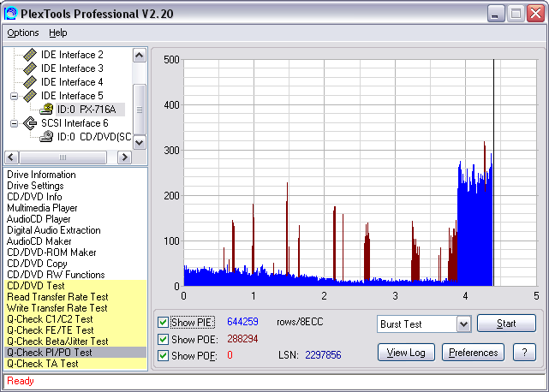The height and width of the screenshot is (392, 549).
Task: Select the ID:0 CD/DVD(SC drive
Action: [94, 136]
